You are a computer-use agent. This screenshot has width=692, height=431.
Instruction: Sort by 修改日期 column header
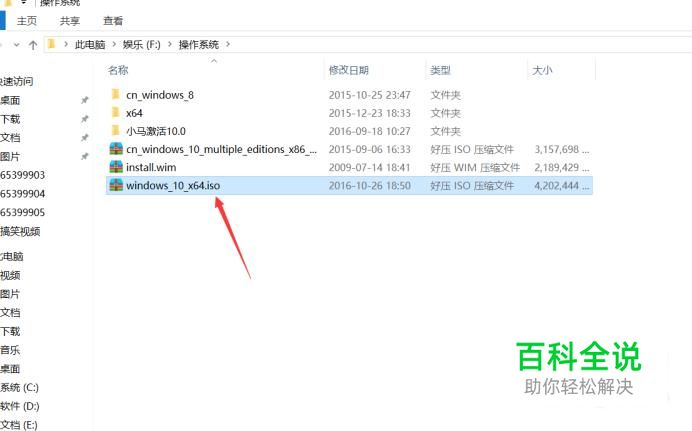[x=349, y=70]
